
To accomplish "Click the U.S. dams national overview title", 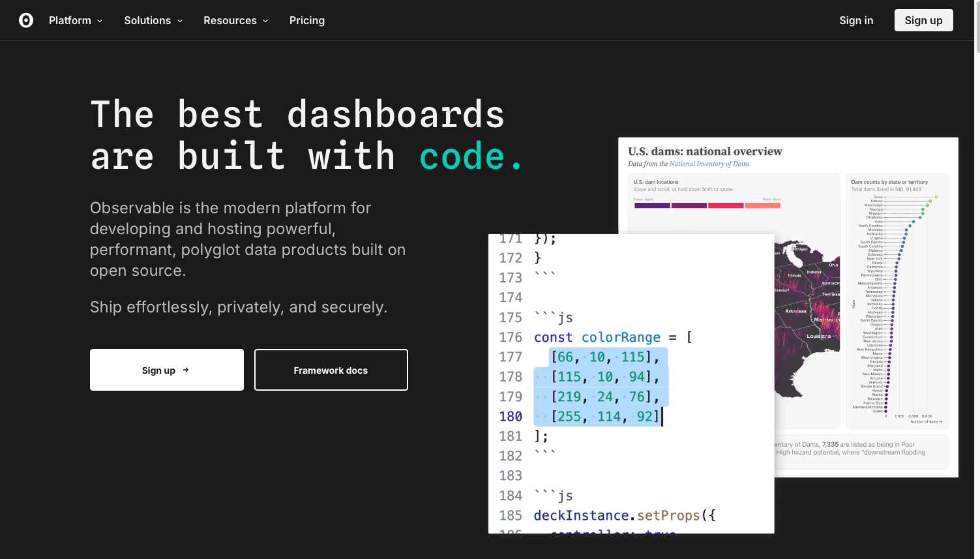I will pos(705,151).
